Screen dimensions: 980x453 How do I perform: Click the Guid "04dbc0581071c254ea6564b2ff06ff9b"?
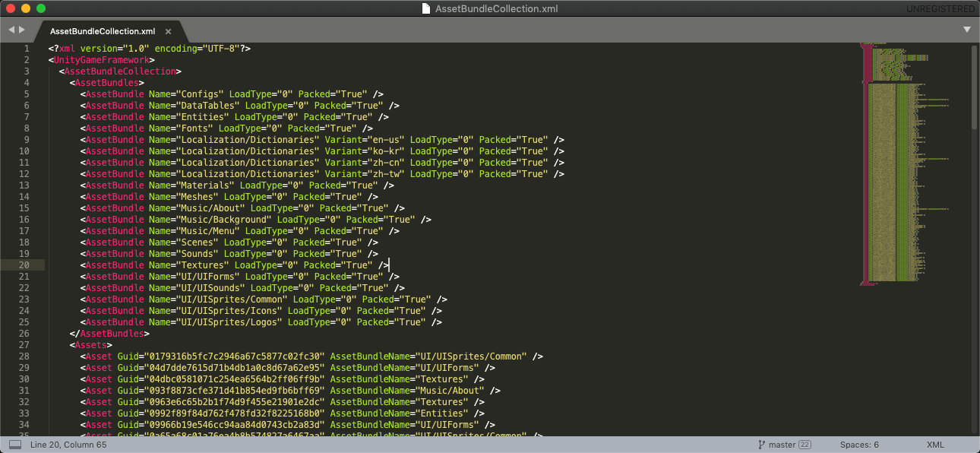point(234,379)
